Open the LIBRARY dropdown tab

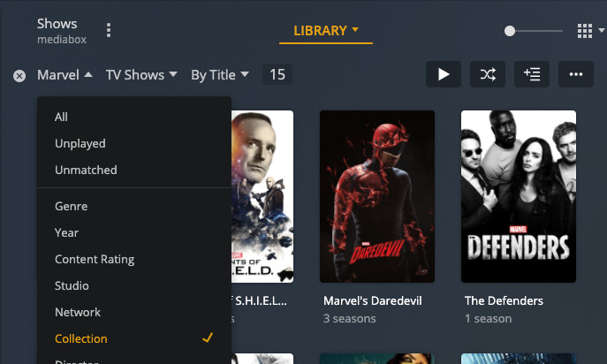tap(326, 31)
